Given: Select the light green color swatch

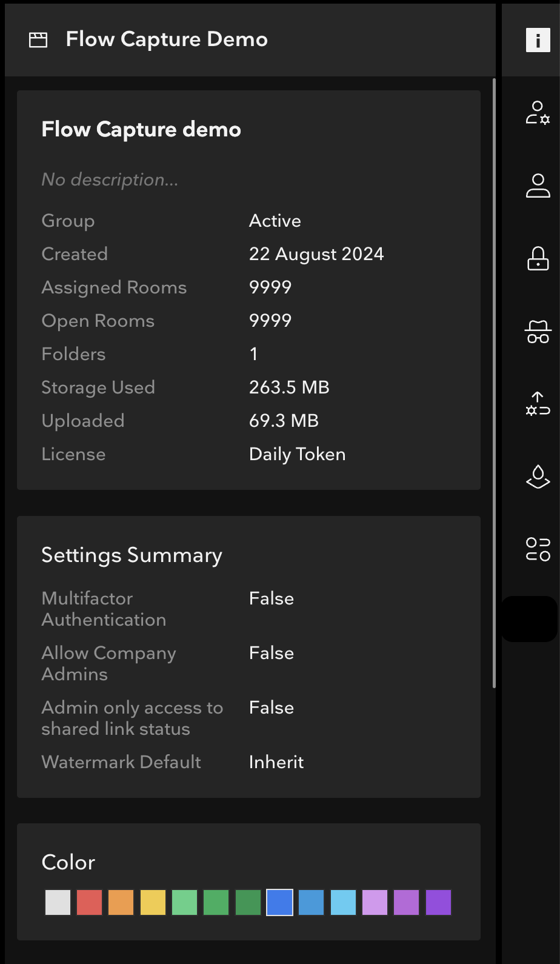Looking at the screenshot, I should [x=185, y=902].
